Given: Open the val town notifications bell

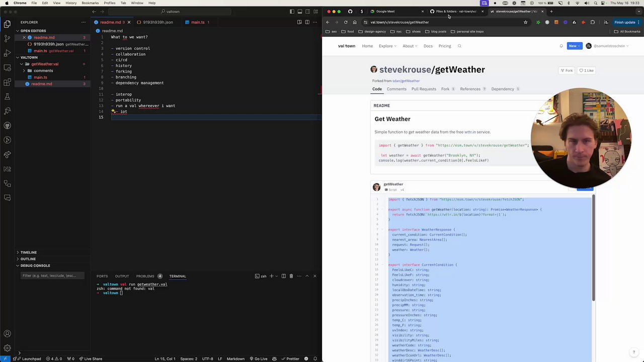Looking at the screenshot, I should (x=561, y=46).
